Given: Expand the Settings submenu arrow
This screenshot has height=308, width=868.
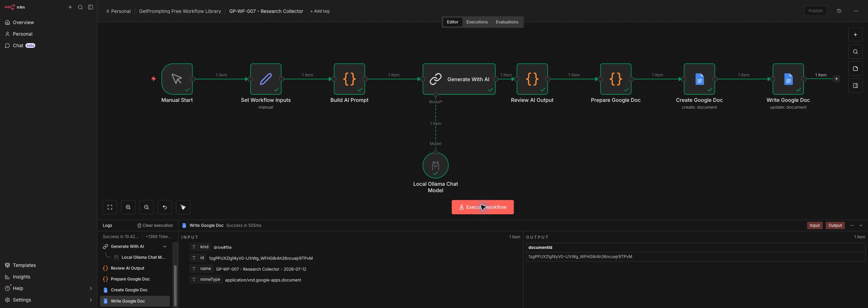Looking at the screenshot, I should (x=91, y=300).
